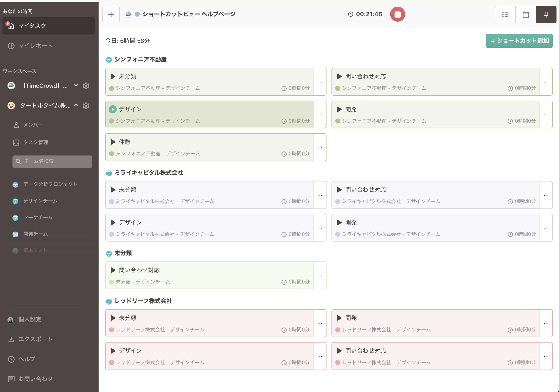Select the pinned shortcut view icon
The height and width of the screenshot is (392, 559).
(546, 15)
